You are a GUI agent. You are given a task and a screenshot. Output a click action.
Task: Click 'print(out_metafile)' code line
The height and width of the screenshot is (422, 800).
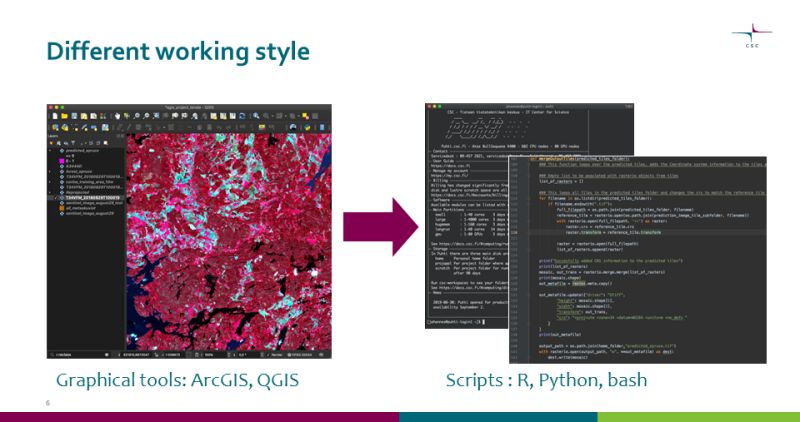click(560, 335)
